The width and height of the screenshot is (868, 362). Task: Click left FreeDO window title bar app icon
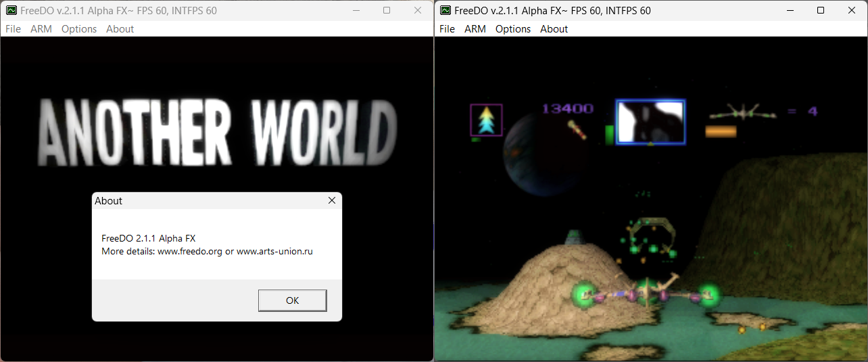coord(11,11)
